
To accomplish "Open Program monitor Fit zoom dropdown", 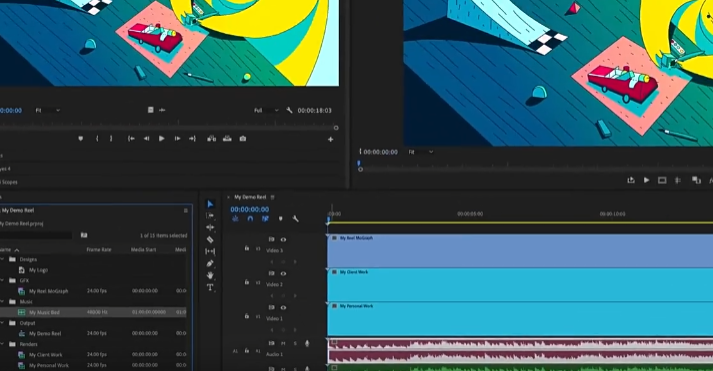I will pos(421,152).
